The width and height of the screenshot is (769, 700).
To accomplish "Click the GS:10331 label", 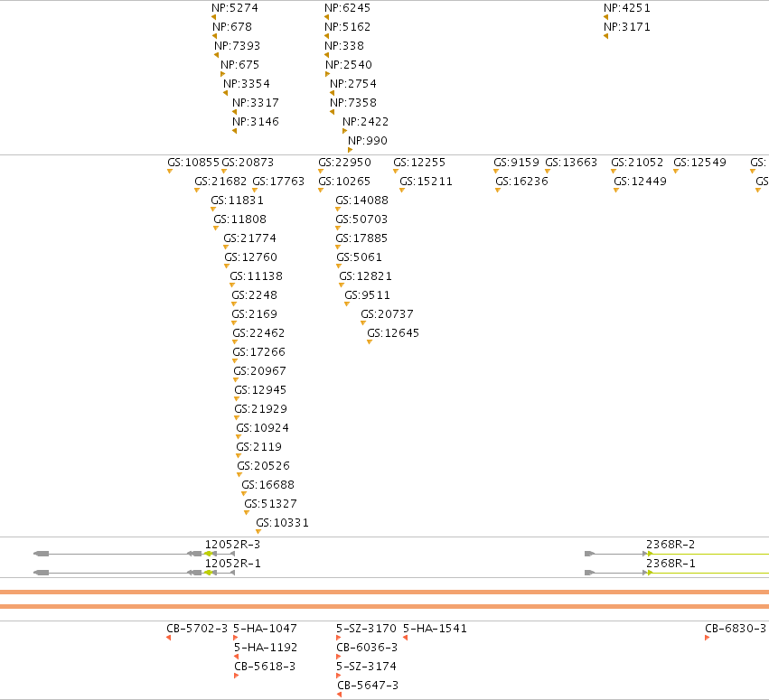I will pos(283,523).
